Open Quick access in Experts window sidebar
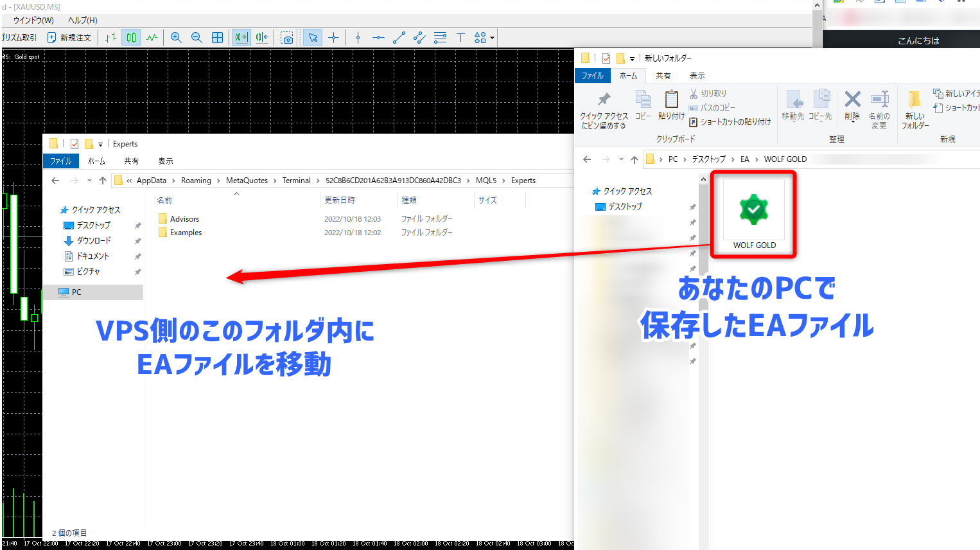This screenshot has height=550, width=980. (90, 210)
